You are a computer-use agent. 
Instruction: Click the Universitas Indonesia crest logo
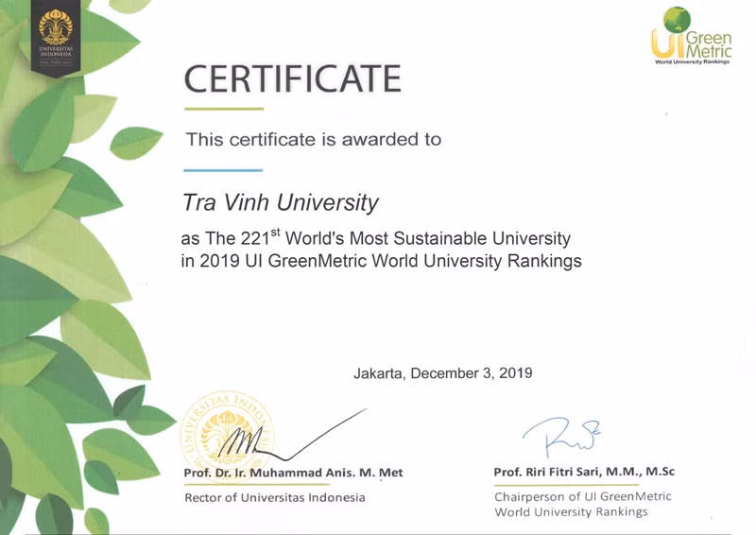56,34
